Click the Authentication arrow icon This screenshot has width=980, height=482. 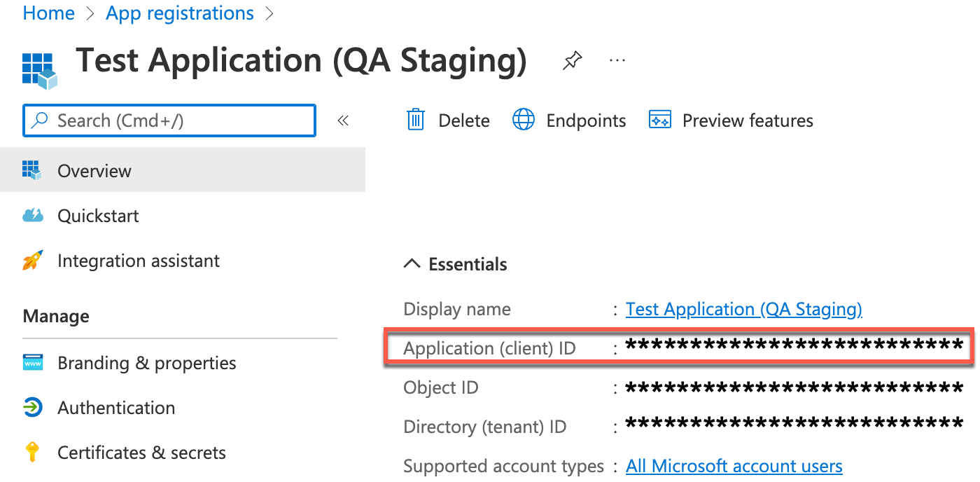click(x=33, y=408)
